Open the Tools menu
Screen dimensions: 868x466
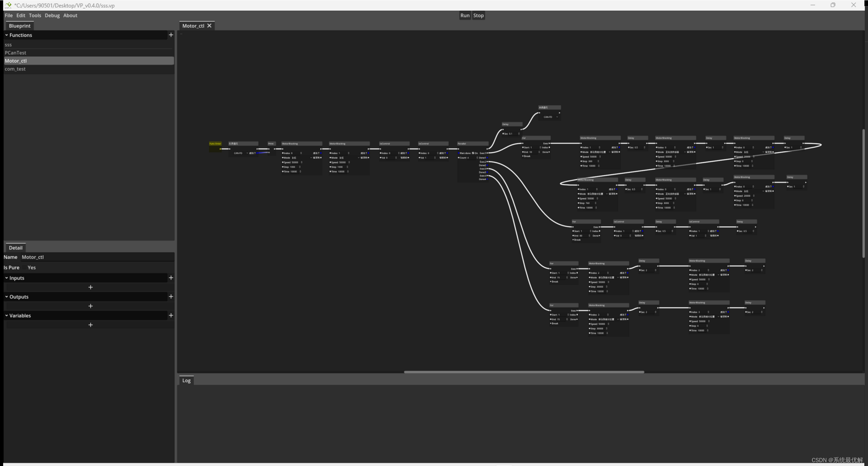click(x=35, y=16)
